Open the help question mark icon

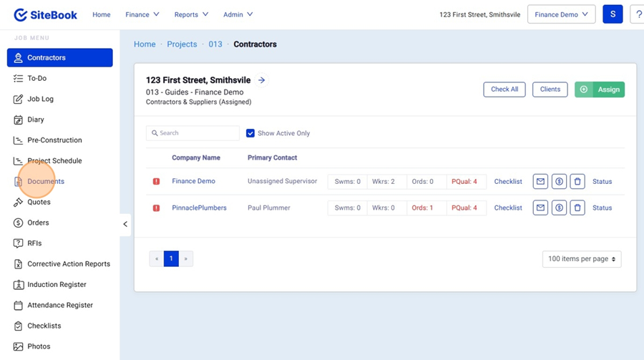click(638, 14)
